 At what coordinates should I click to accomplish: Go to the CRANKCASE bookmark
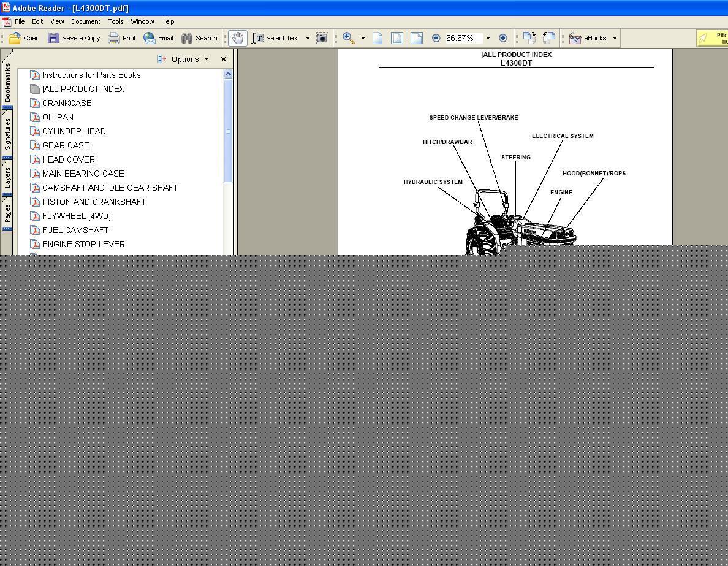pos(66,103)
